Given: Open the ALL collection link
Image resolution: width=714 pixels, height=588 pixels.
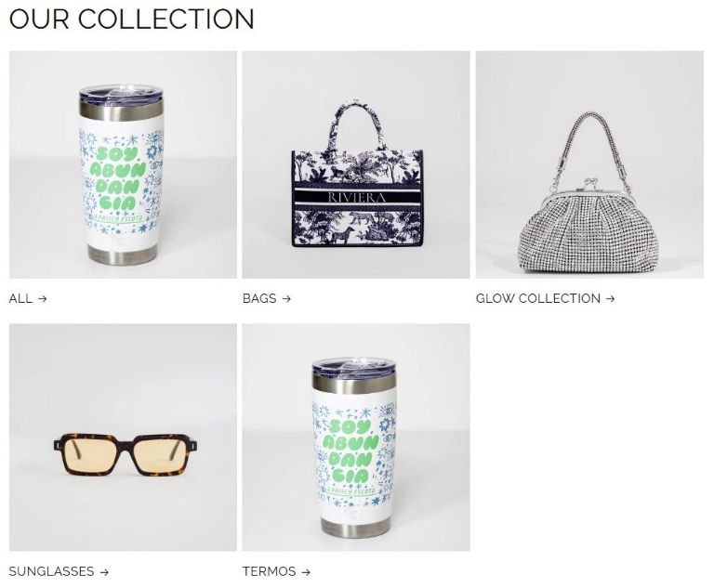Looking at the screenshot, I should pos(28,298).
